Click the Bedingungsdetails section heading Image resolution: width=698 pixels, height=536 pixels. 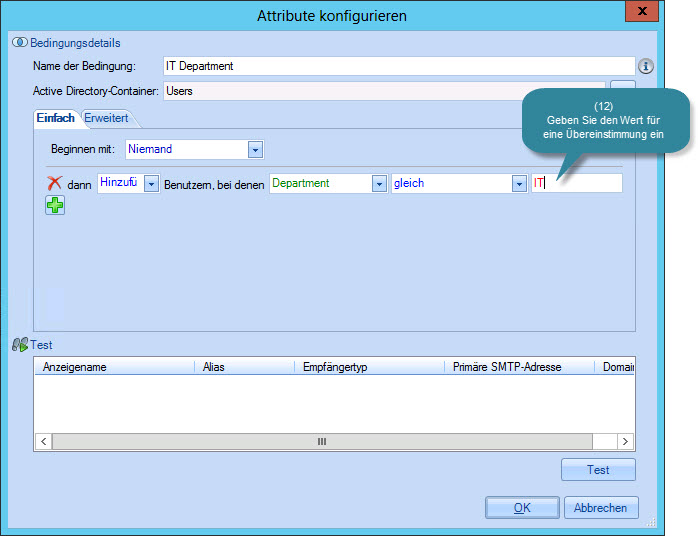[75, 43]
